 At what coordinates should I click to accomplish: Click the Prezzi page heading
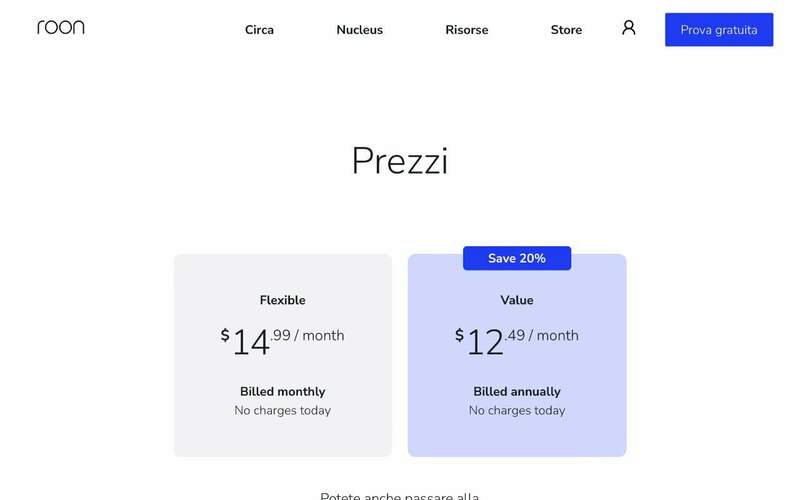399,161
